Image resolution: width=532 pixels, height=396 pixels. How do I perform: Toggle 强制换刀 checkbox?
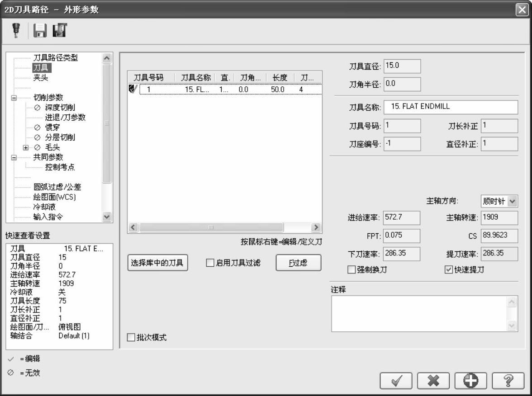click(x=351, y=270)
